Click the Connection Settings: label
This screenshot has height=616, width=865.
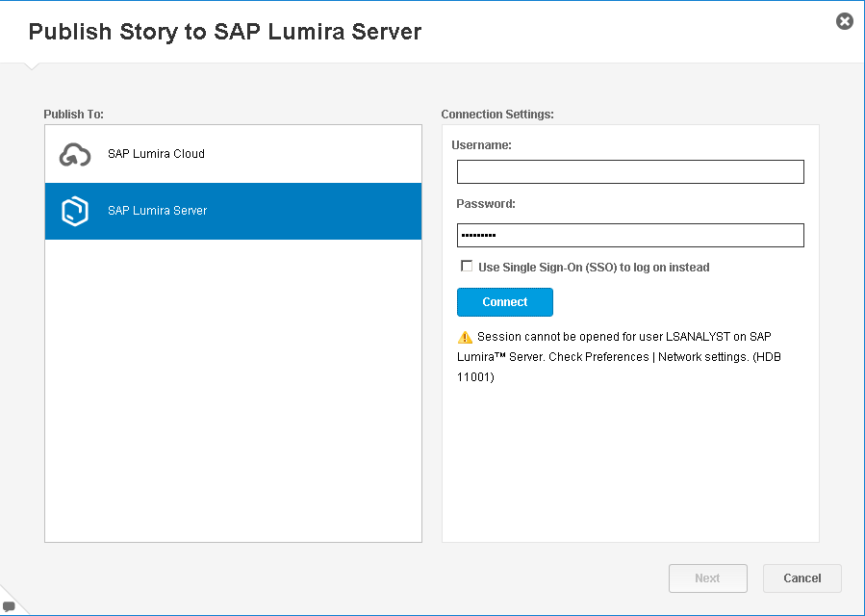pyautogui.click(x=497, y=115)
